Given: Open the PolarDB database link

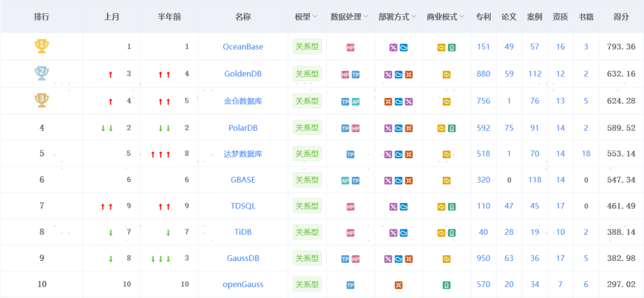Looking at the screenshot, I should [243, 128].
